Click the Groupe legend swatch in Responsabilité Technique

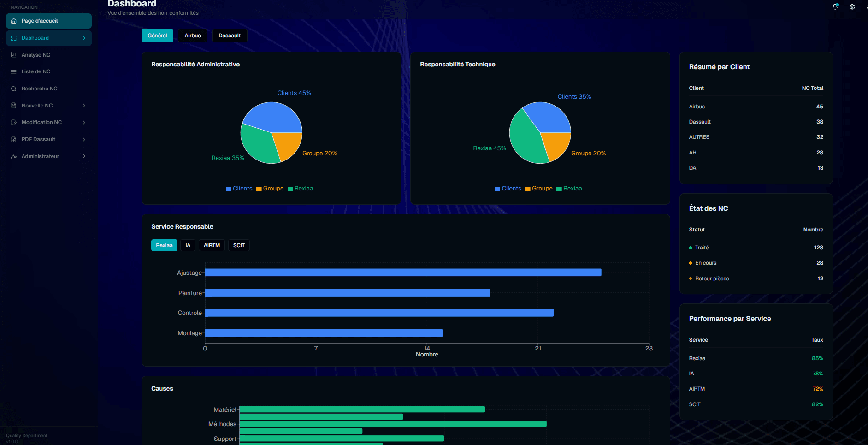[528, 189]
